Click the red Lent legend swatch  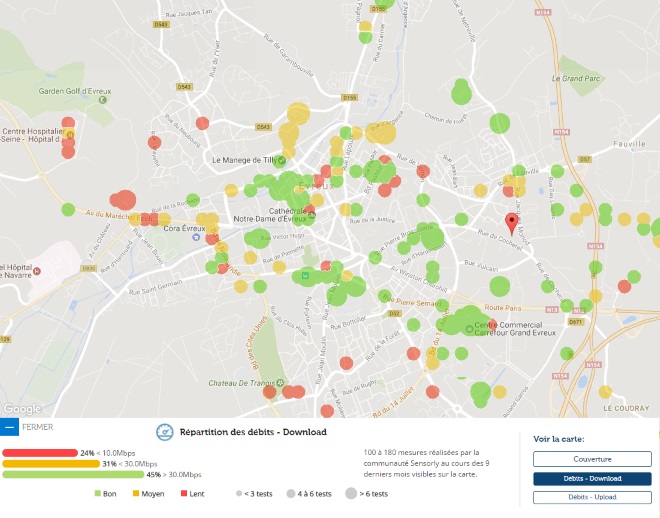click(185, 494)
